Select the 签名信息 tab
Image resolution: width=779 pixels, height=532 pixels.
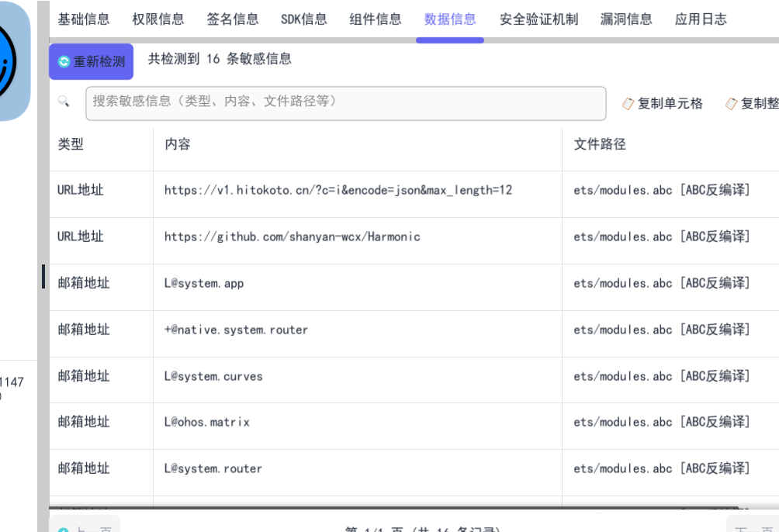[x=233, y=19]
